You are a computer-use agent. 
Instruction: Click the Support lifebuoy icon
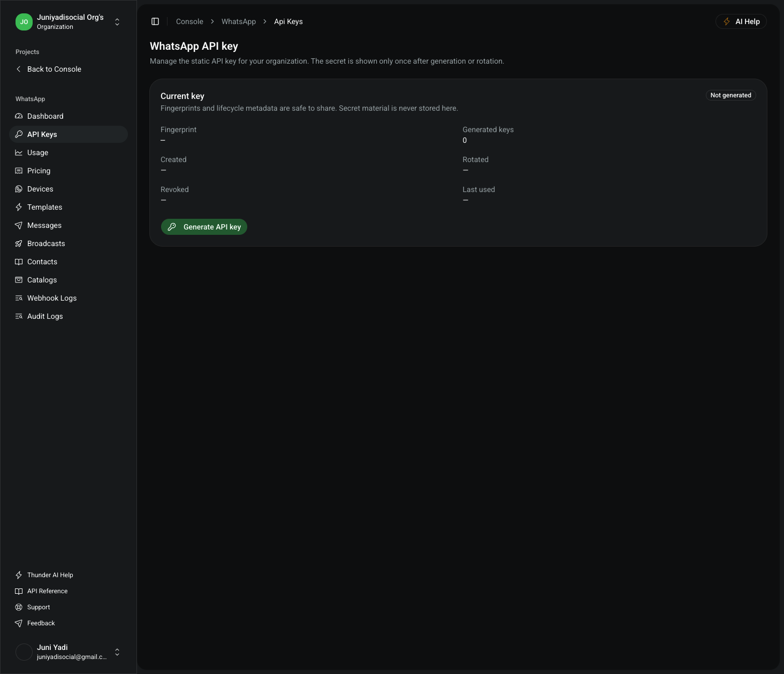pyautogui.click(x=19, y=607)
